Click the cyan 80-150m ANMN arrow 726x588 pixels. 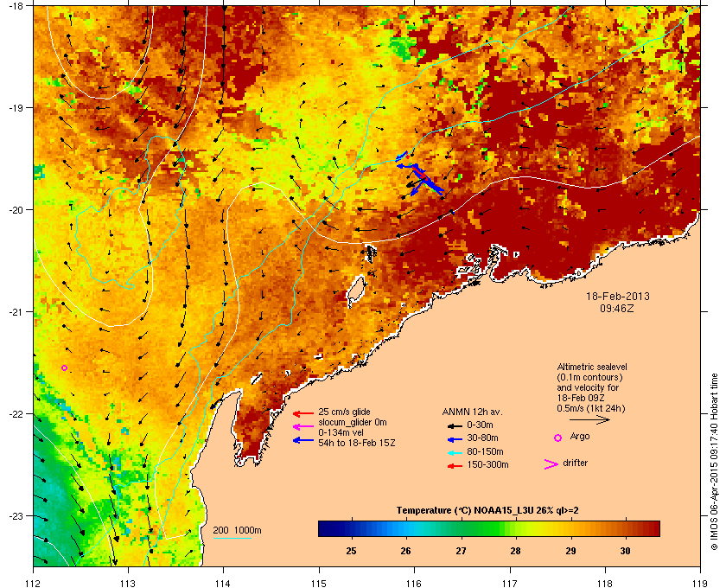click(455, 453)
